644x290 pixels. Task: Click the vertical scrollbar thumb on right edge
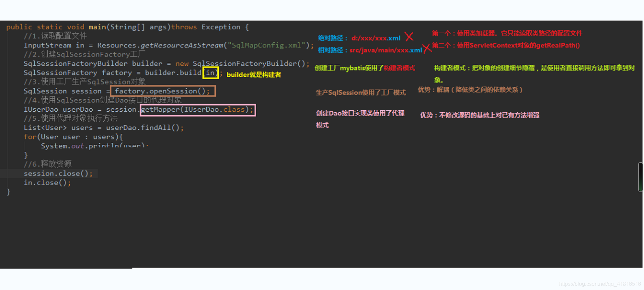pyautogui.click(x=641, y=177)
